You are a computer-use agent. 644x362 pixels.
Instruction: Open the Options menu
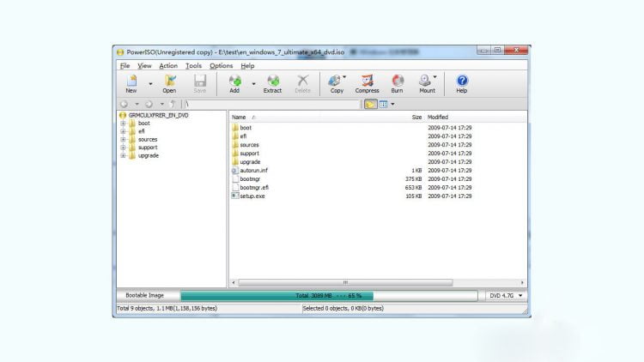222,66
